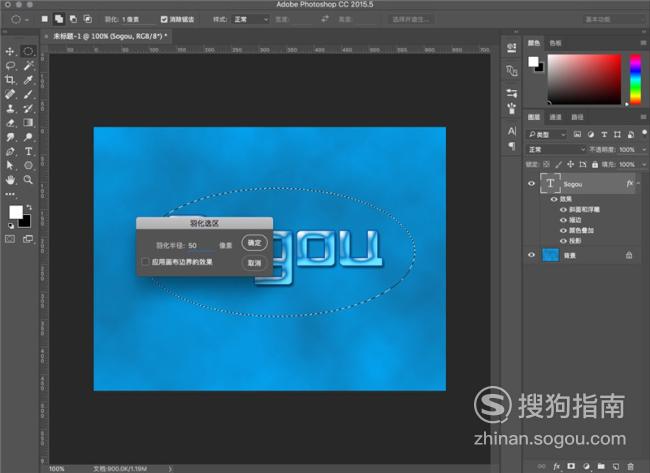Viewport: 650px width, 473px height.
Task: Change the screen mode
Action: 28,239
